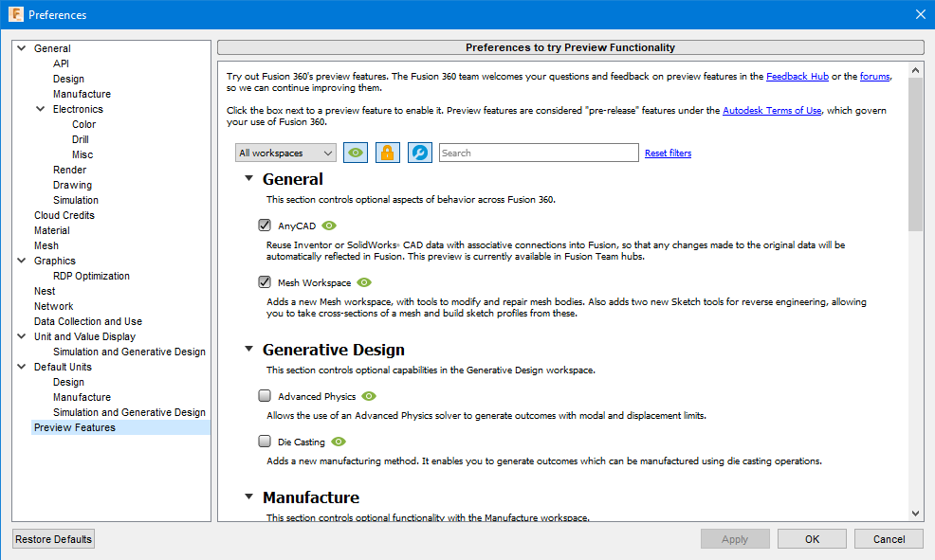Select Manufacture under Default Units

point(82,397)
